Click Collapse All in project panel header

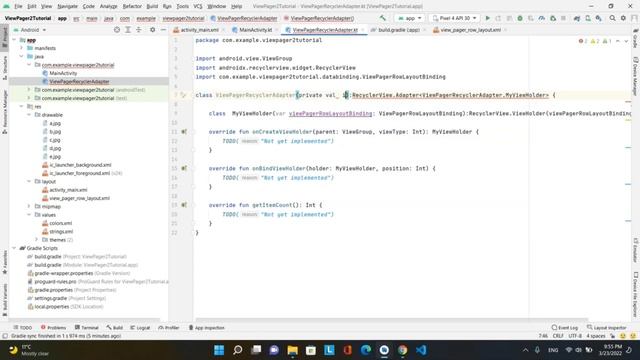coord(139,30)
